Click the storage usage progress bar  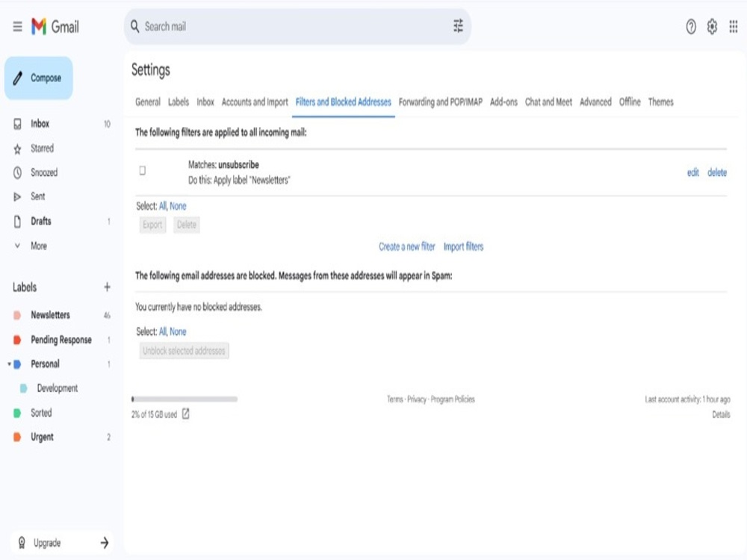point(185,399)
